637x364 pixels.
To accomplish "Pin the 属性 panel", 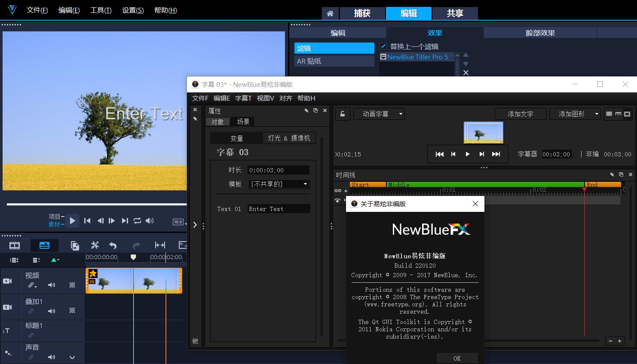I will point(306,110).
